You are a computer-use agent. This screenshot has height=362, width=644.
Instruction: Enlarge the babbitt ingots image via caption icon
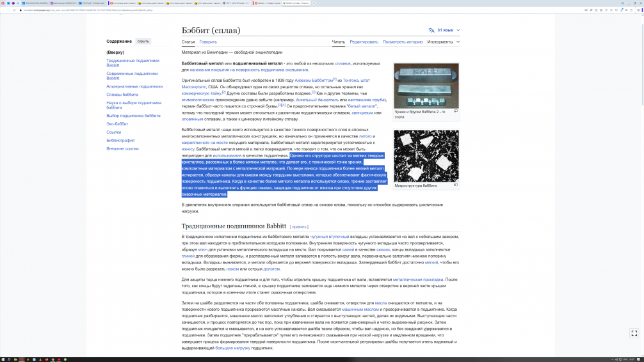[x=456, y=111]
